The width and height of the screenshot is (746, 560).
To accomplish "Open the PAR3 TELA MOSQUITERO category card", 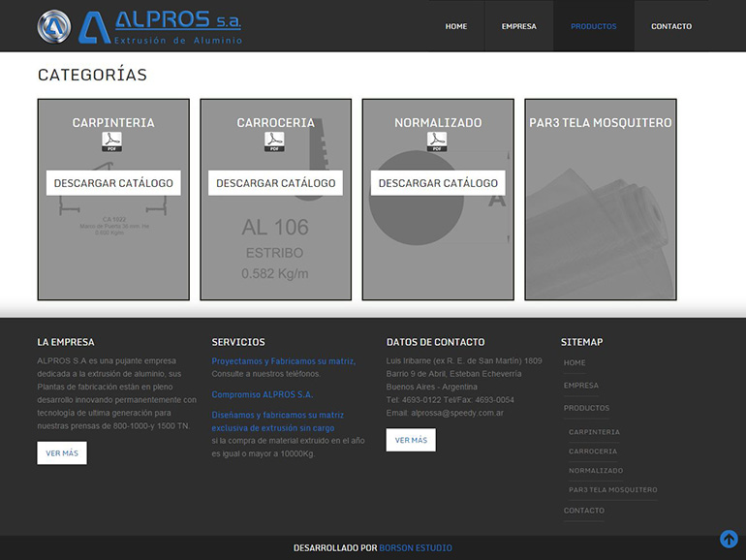I will [601, 200].
